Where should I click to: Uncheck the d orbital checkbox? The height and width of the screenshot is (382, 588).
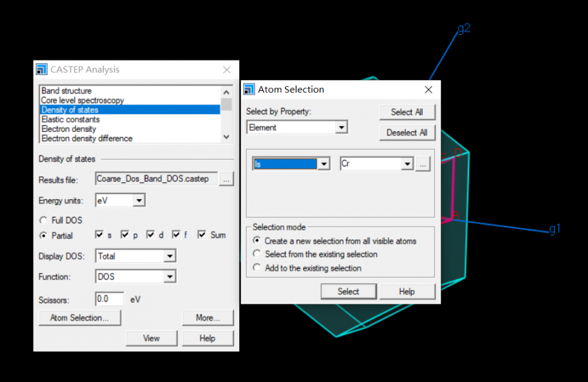point(151,235)
